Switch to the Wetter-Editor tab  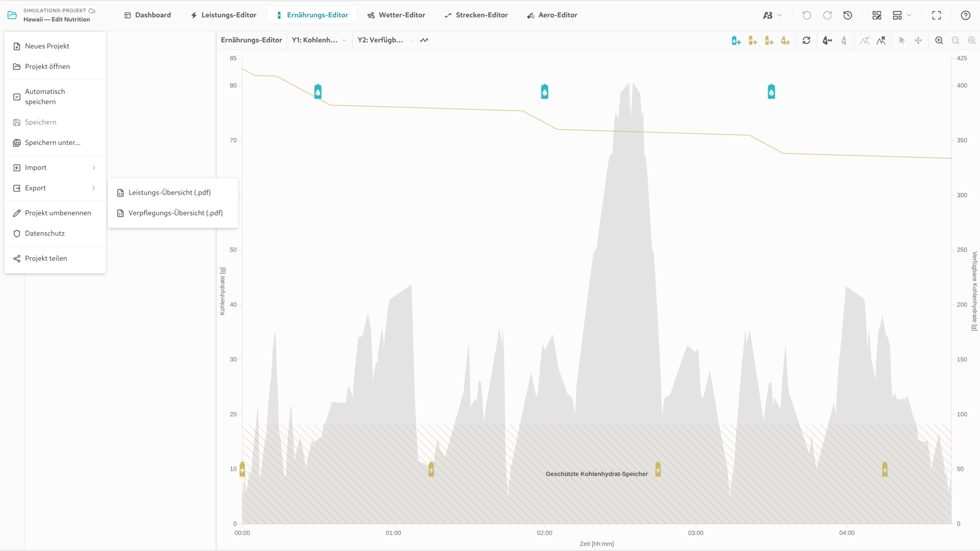[x=396, y=15]
